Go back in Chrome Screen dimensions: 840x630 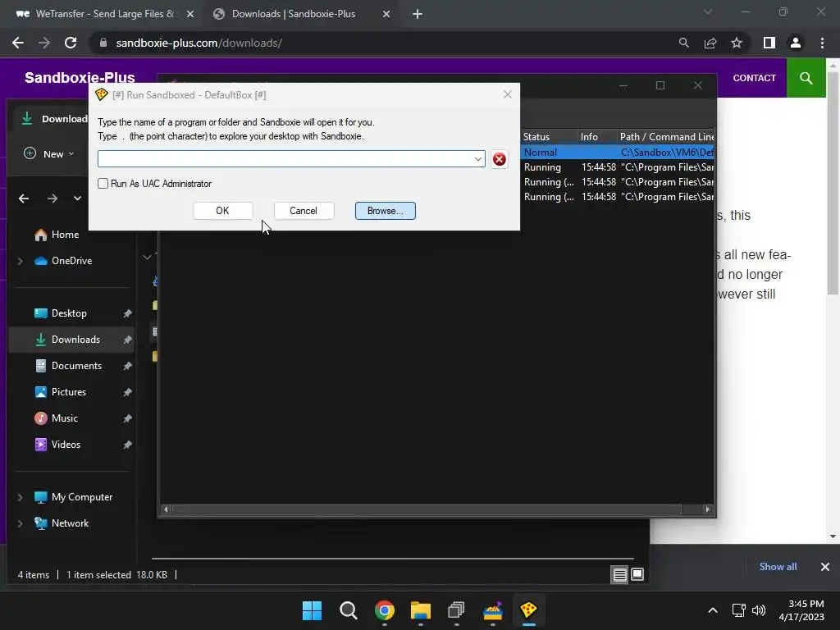point(18,43)
